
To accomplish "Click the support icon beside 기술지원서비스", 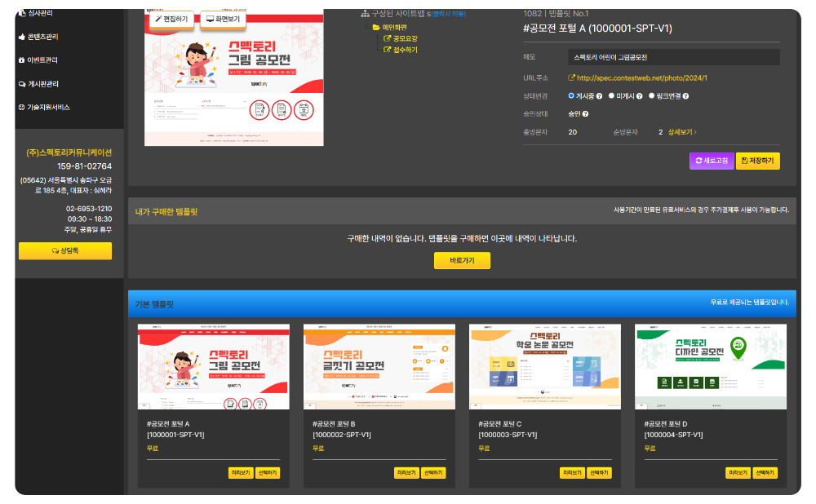I will tap(22, 107).
